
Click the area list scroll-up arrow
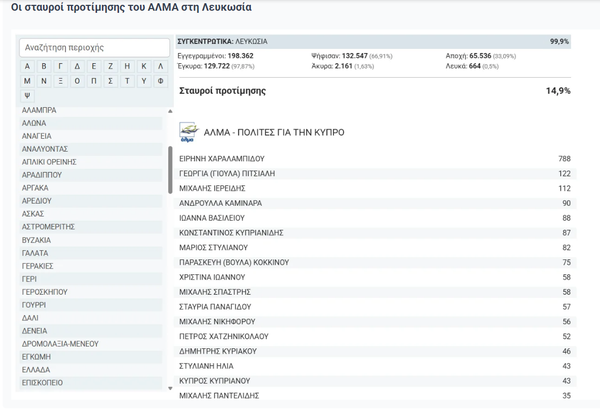pyautogui.click(x=170, y=111)
